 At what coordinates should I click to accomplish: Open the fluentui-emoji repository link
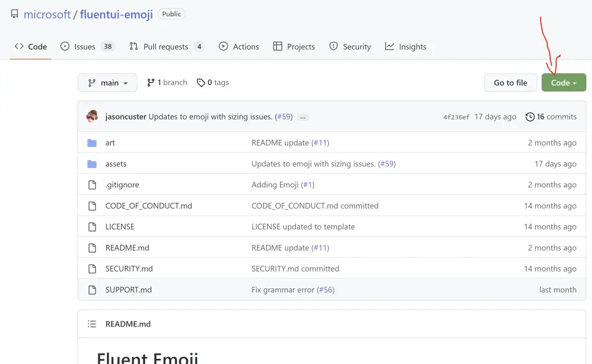point(116,14)
